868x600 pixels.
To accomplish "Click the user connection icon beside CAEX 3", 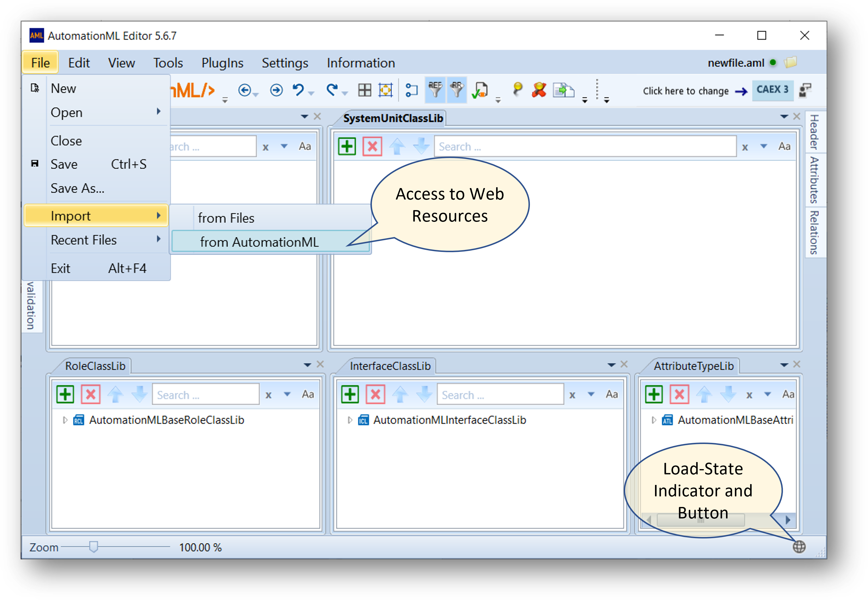I will (x=805, y=90).
